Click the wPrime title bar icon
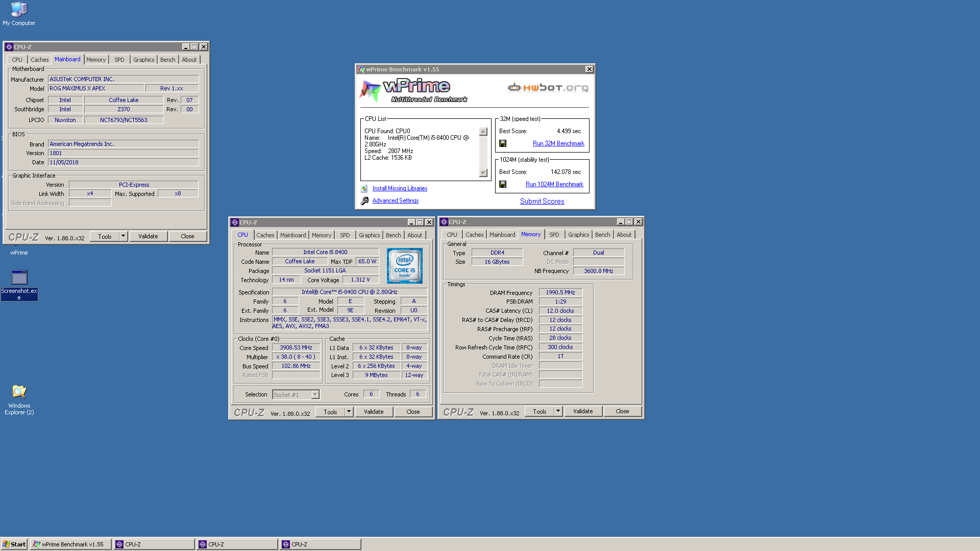980x551 pixels. click(361, 69)
